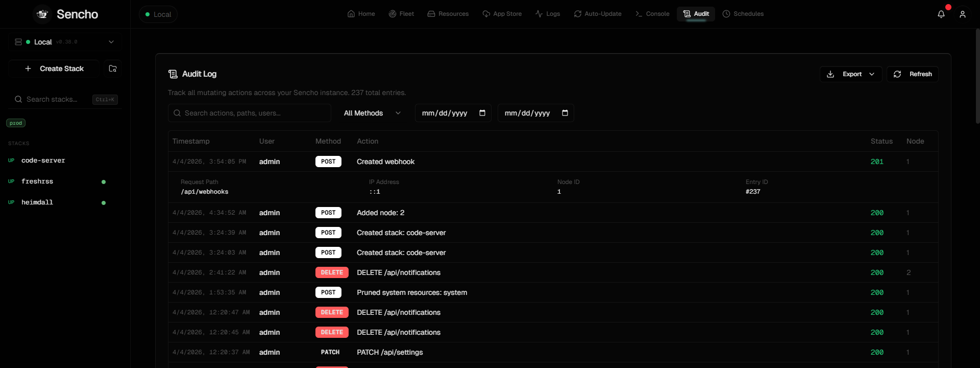Viewport: 980px width, 368px height.
Task: View the Logs tab
Action: [x=548, y=14]
